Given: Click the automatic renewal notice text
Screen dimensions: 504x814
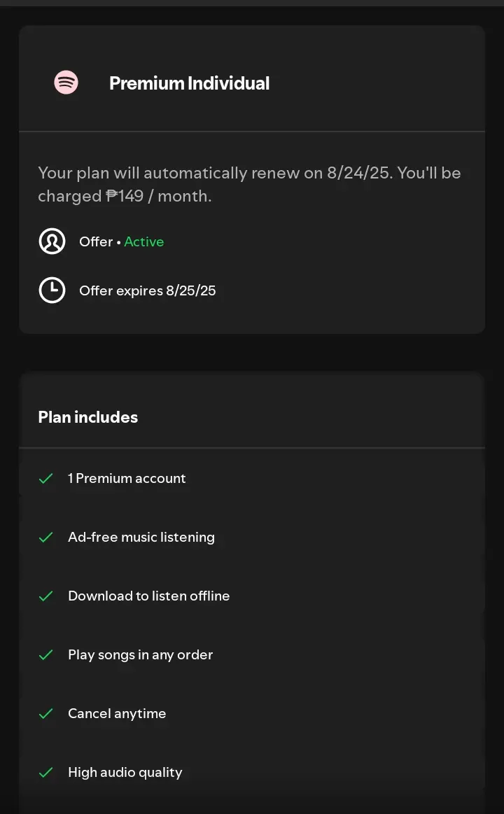Looking at the screenshot, I should 250,184.
